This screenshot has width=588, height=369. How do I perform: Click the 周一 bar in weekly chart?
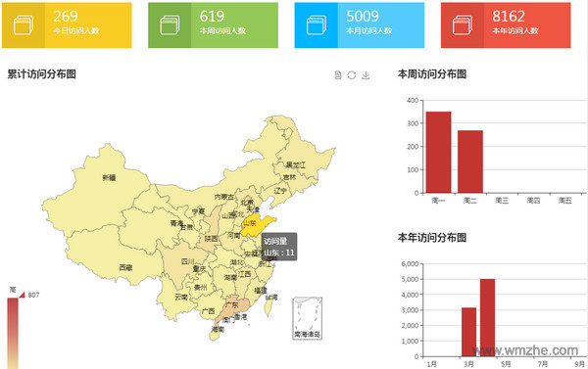point(438,152)
